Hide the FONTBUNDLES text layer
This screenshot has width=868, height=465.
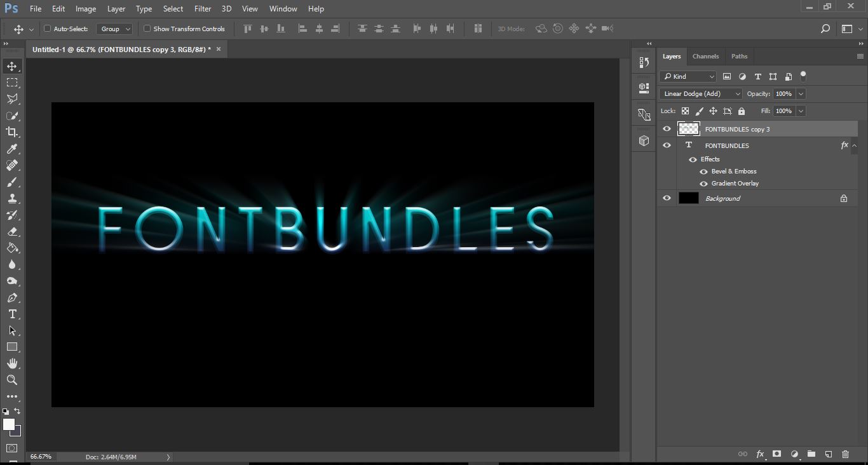(667, 145)
